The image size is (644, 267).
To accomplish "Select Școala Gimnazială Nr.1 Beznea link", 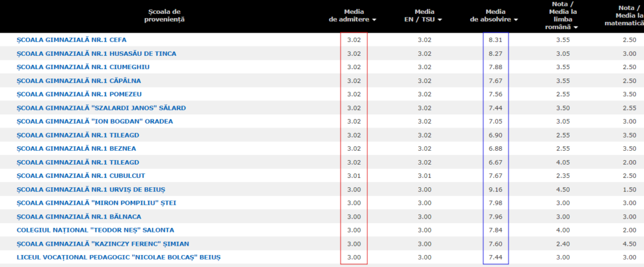I will pos(76,149).
